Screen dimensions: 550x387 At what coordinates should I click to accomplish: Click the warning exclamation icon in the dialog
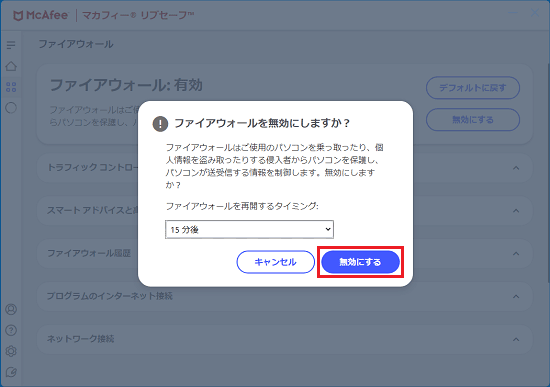pos(160,124)
